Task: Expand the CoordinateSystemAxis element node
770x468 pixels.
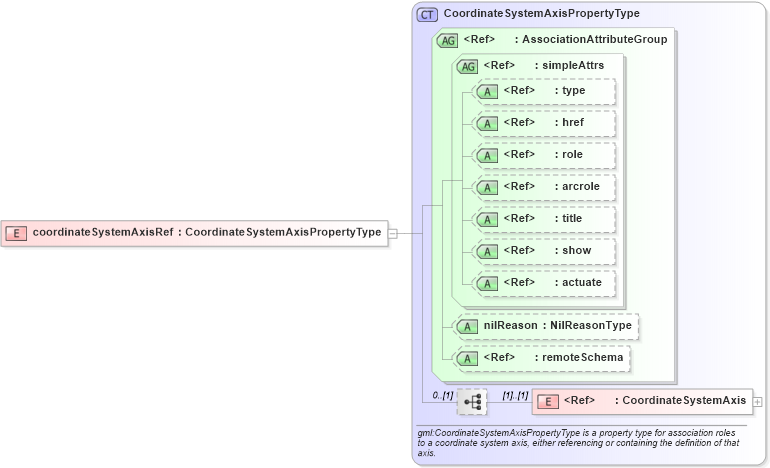Action: click(x=757, y=402)
